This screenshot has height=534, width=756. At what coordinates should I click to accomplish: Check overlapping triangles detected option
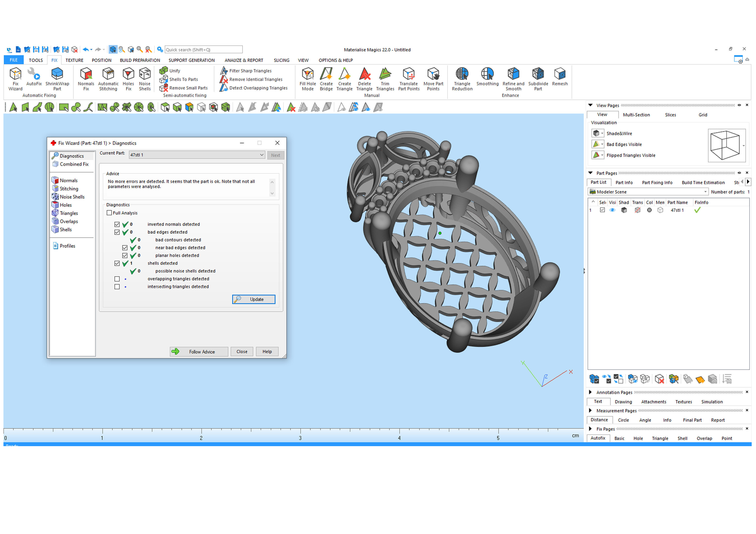point(117,279)
